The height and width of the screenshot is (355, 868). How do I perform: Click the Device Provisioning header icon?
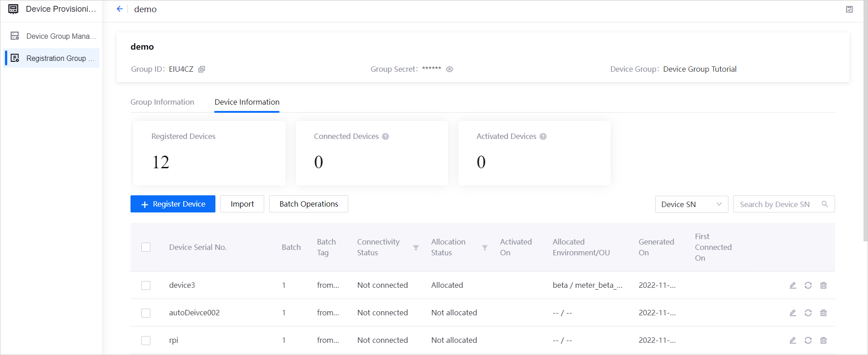14,9
